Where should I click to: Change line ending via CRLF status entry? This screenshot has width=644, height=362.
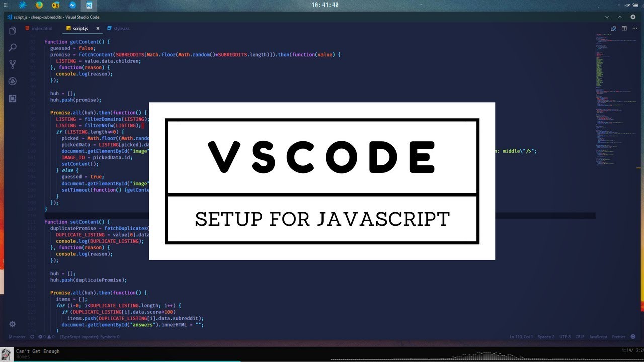580,337
